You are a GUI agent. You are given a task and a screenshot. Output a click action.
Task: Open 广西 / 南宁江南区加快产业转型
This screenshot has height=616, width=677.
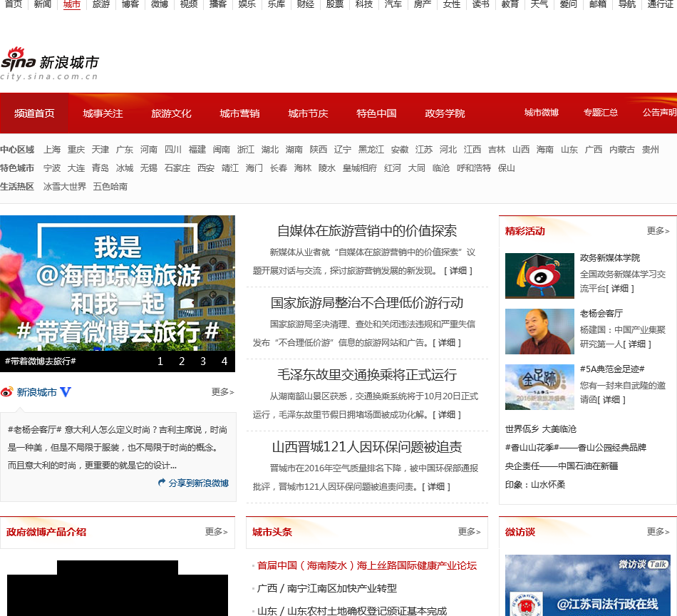coord(327,588)
